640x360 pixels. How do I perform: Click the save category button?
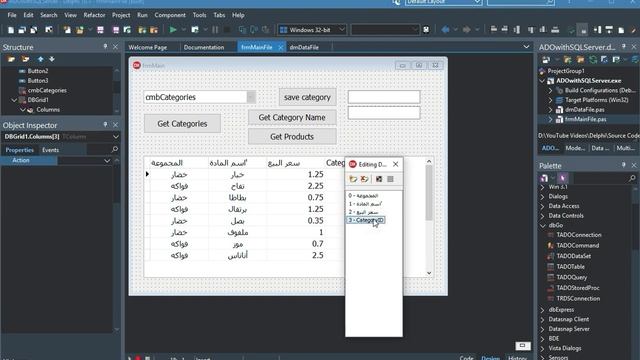coord(307,97)
